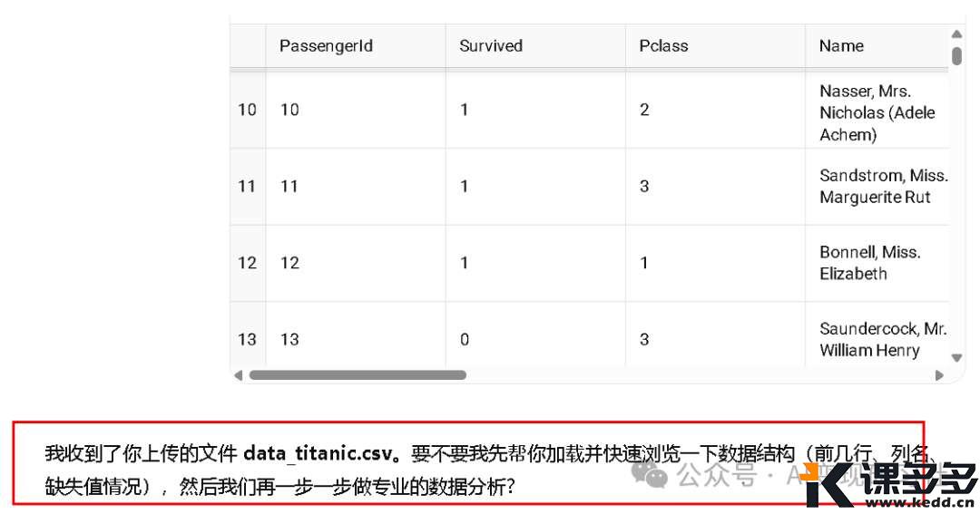Click the horizontal scrollbar left arrow
Image resolution: width=980 pixels, height=514 pixels.
(239, 374)
